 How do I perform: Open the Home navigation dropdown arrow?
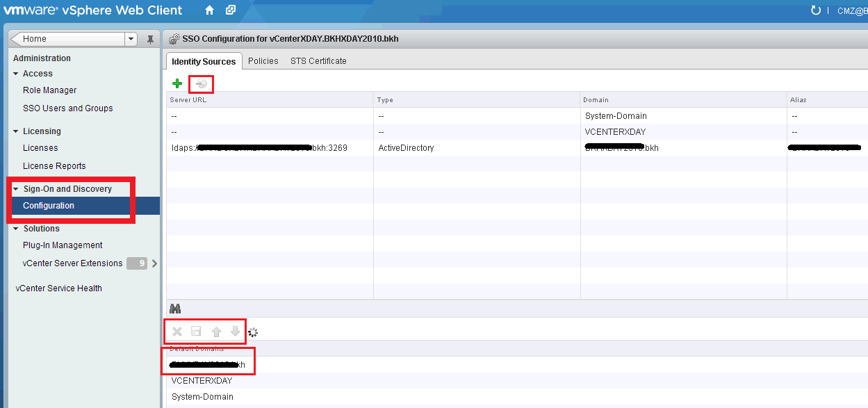131,39
